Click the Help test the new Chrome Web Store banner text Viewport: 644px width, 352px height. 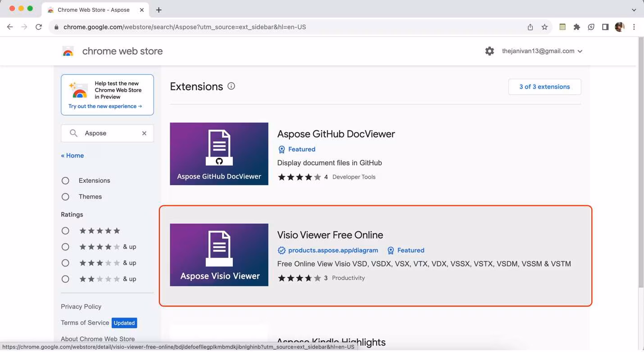click(118, 90)
